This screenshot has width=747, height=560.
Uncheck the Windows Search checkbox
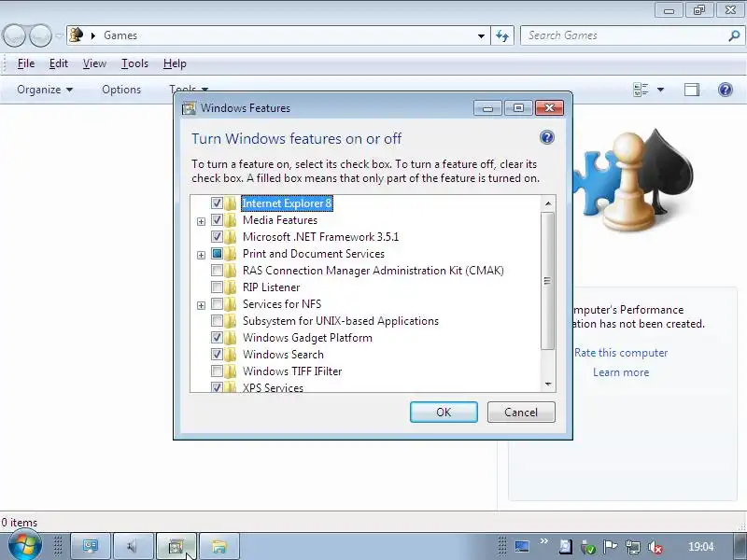point(217,355)
